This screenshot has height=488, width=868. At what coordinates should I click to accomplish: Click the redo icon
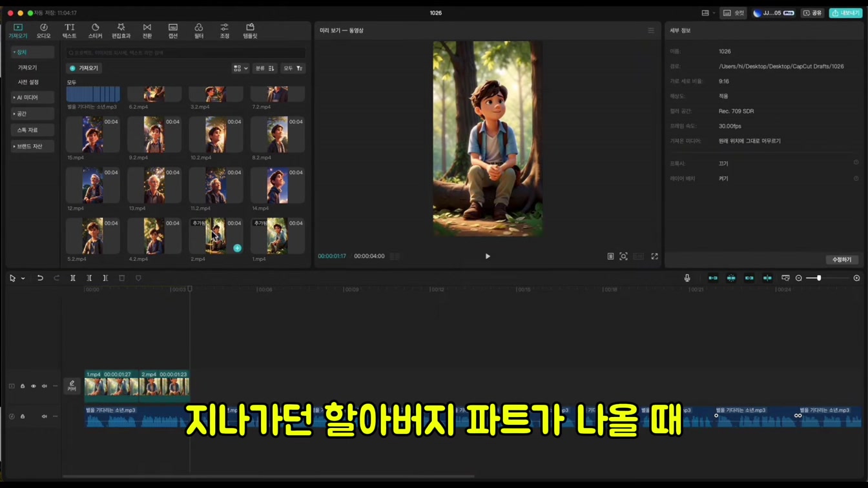pos(56,278)
